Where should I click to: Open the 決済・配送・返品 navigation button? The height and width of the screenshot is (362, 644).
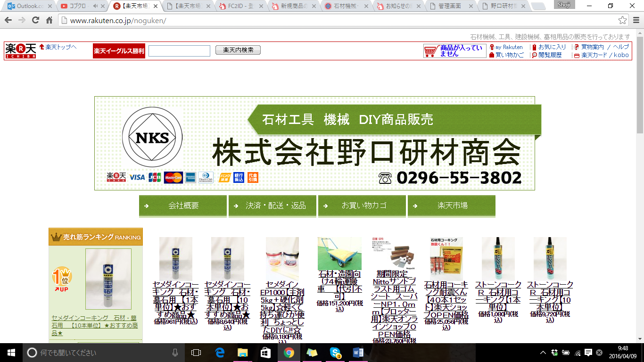pos(272,206)
